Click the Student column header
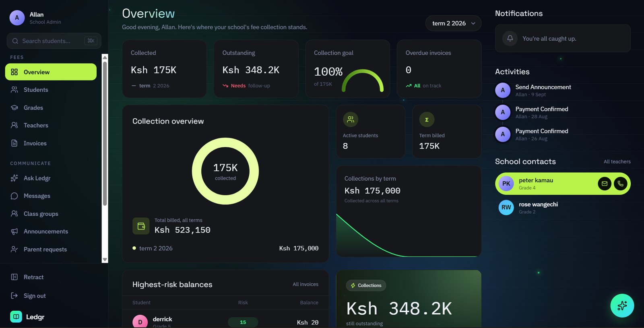The height and width of the screenshot is (328, 644). [141, 303]
